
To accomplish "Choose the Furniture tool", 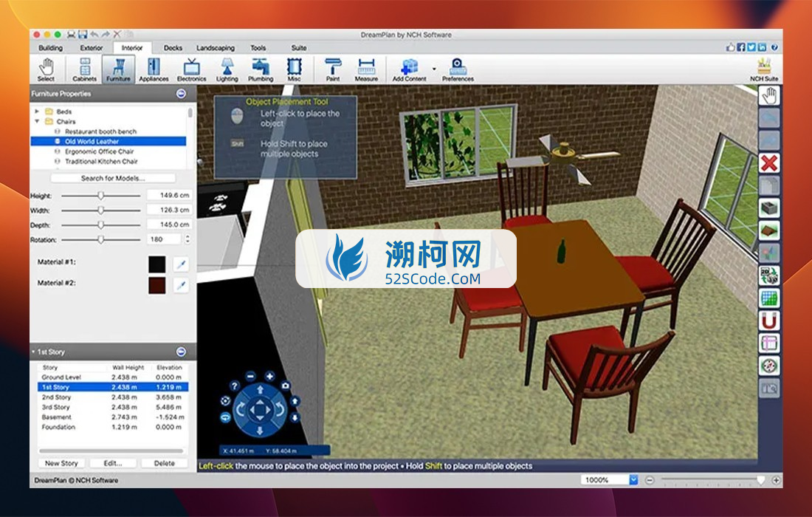I will 118,69.
